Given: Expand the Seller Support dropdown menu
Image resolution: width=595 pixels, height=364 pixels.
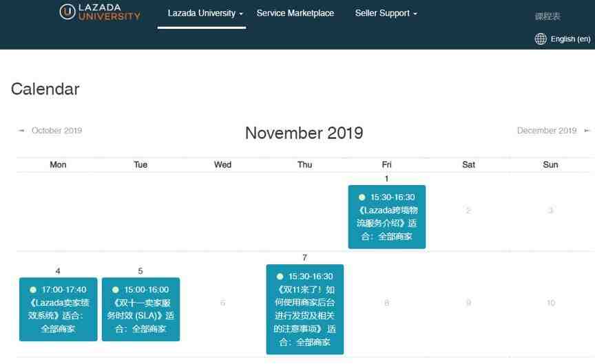Looking at the screenshot, I should (x=386, y=13).
